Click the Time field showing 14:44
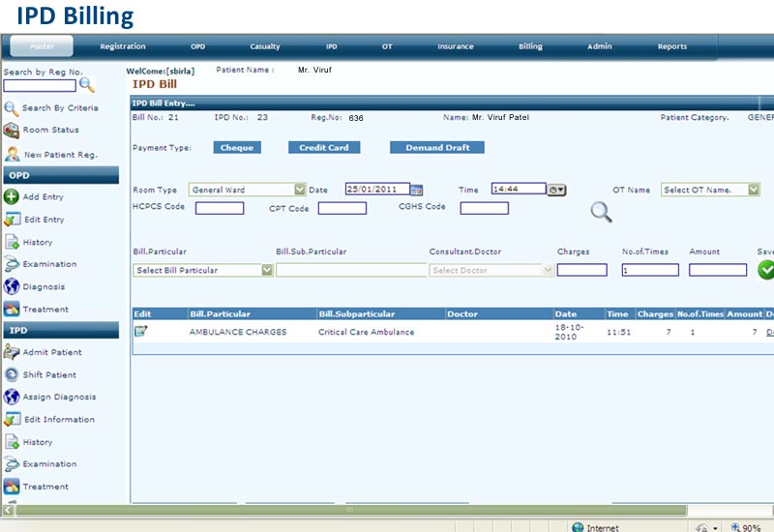 click(519, 189)
